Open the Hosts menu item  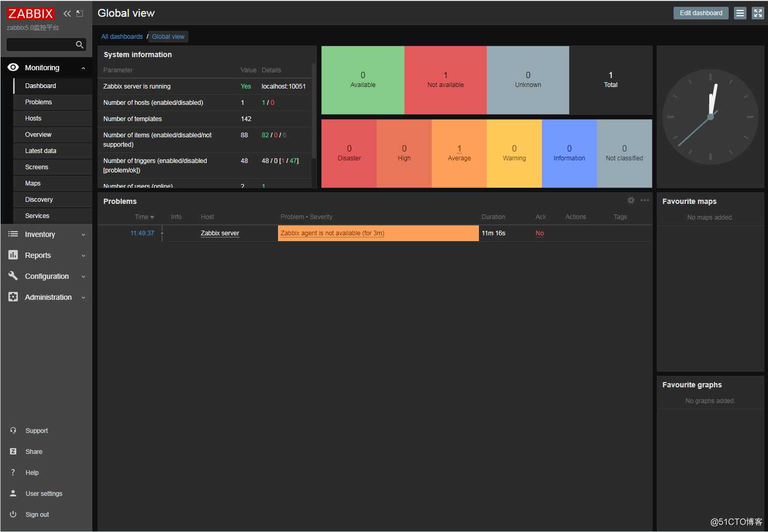tap(53, 118)
